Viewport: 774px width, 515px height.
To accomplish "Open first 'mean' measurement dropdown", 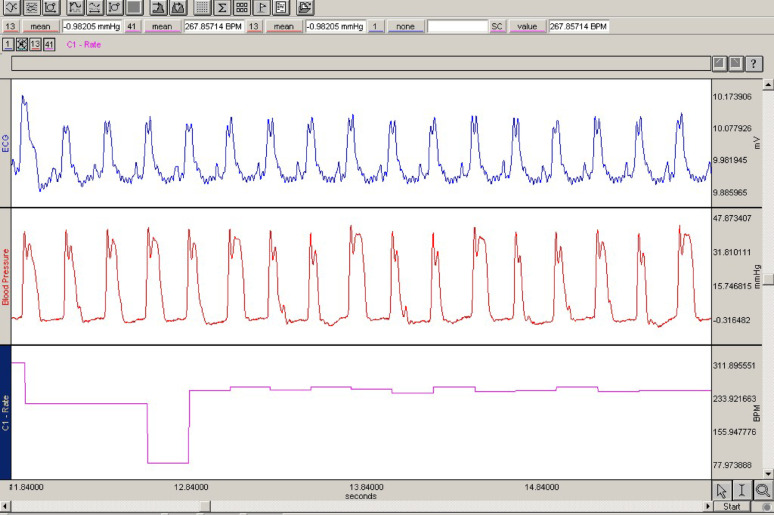I will (x=40, y=26).
